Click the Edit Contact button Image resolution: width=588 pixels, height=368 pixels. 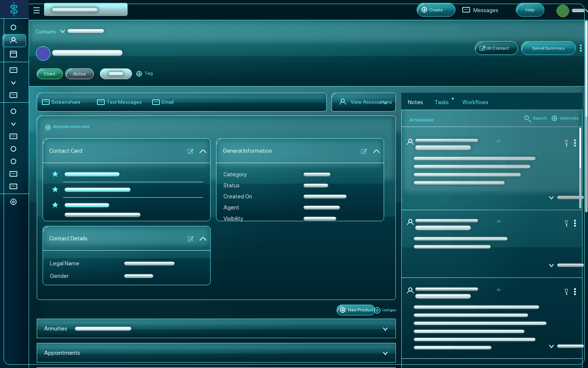[496, 48]
